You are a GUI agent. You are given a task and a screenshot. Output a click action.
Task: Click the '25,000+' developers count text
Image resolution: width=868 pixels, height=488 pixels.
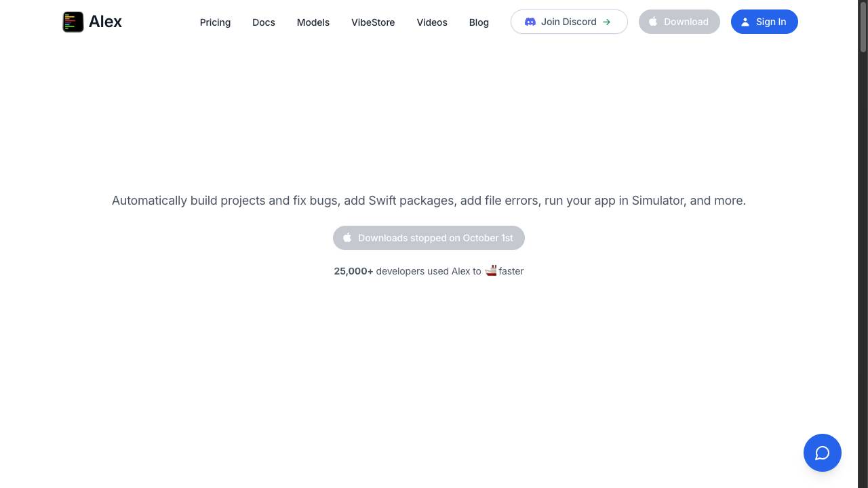coord(353,271)
